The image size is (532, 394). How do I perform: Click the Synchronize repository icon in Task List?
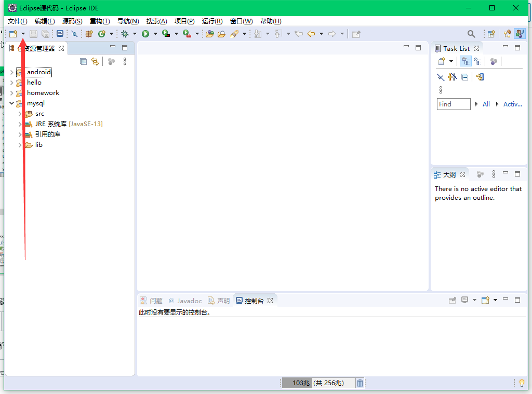[x=480, y=77]
